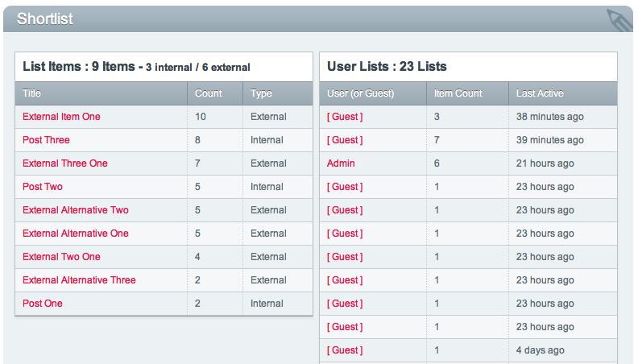638x364 pixels.
Task: Open External Alternative One item
Action: [76, 234]
